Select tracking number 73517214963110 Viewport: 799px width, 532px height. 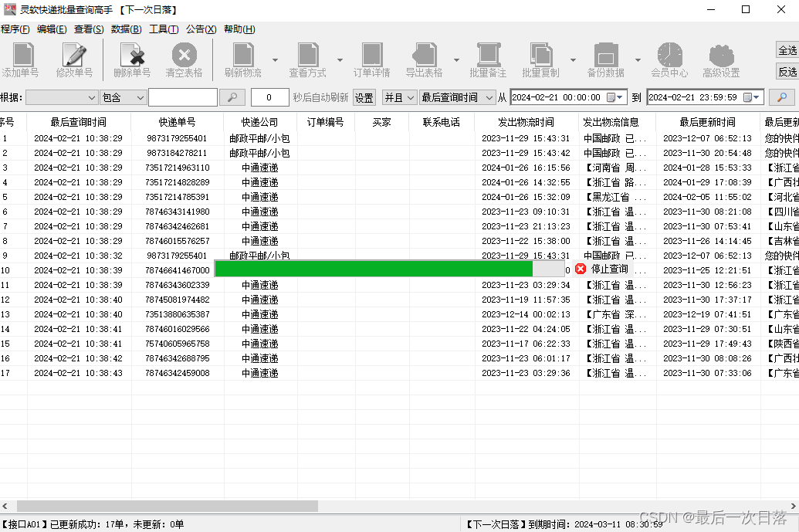pos(178,168)
